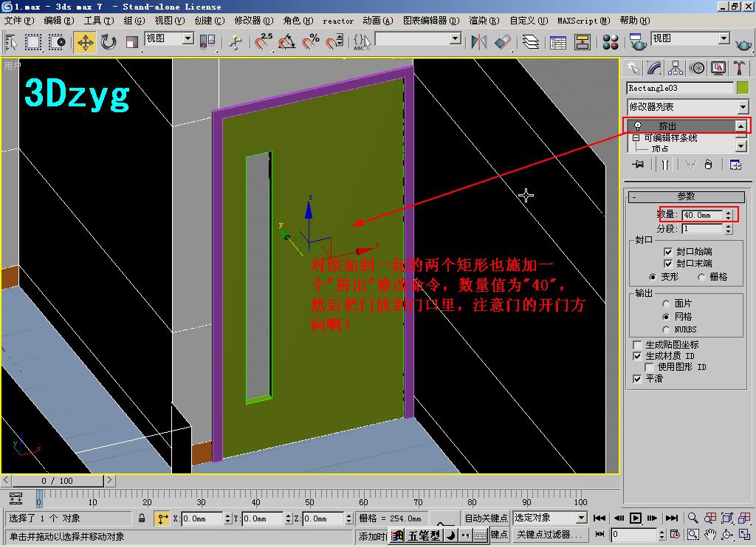Open the Hierarchy panel tab icon

coord(676,68)
